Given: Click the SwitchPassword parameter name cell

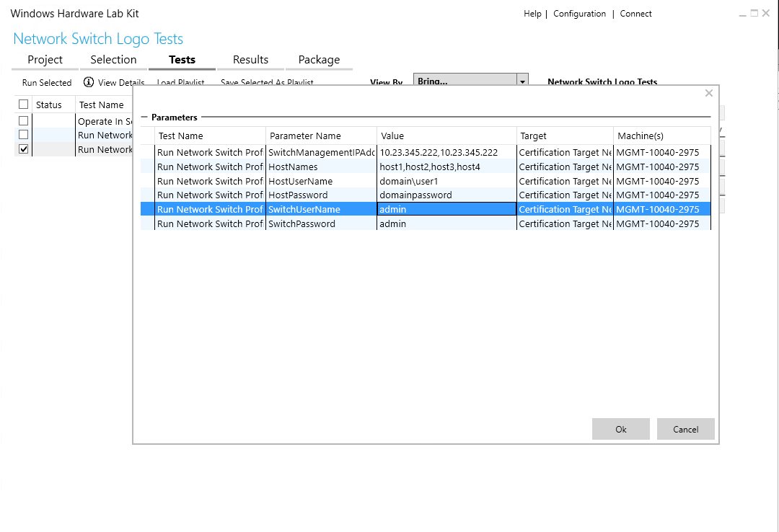Looking at the screenshot, I should tap(321, 223).
